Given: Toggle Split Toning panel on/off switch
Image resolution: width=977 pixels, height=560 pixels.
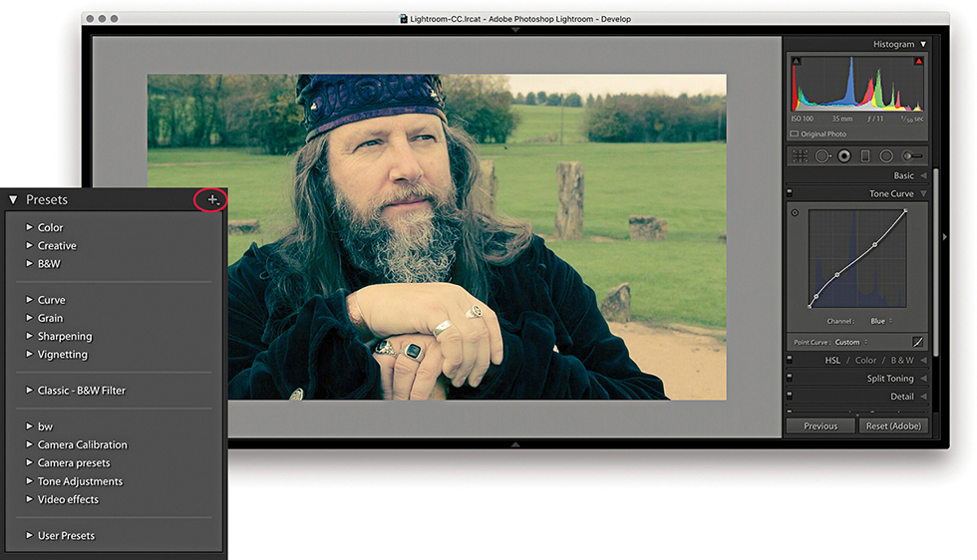Looking at the screenshot, I should pos(790,378).
